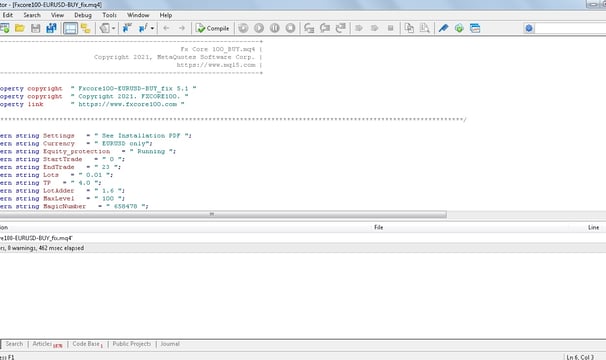Select the compiled file row 'EURUSD-BUY_fix.mq4'
Image resolution: width=606 pixels, height=360 pixels.
[303, 238]
